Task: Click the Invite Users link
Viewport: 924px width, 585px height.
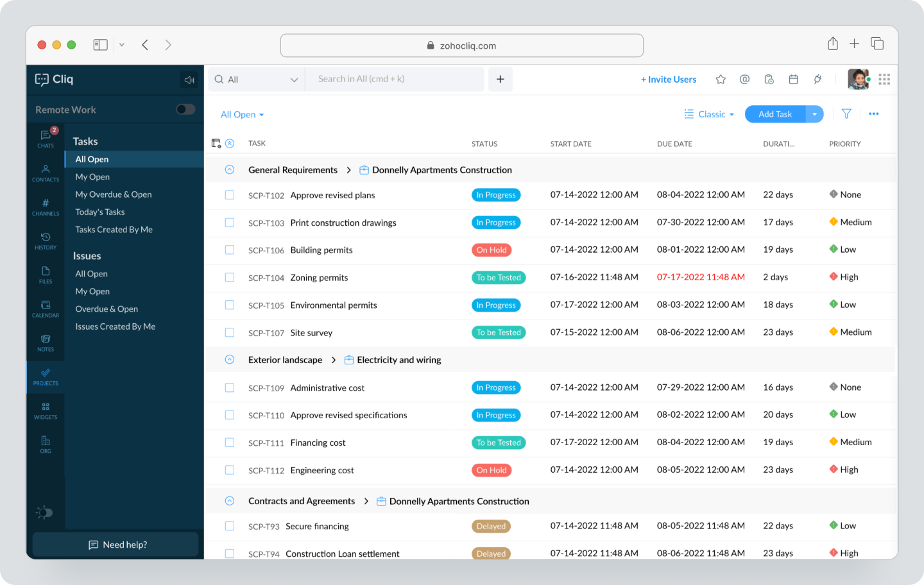Action: coord(669,79)
